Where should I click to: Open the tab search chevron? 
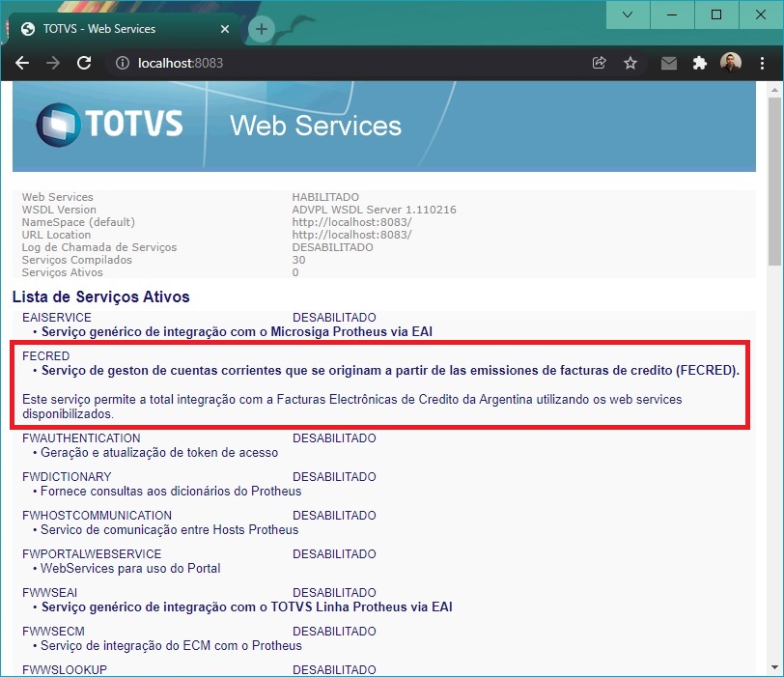(628, 14)
